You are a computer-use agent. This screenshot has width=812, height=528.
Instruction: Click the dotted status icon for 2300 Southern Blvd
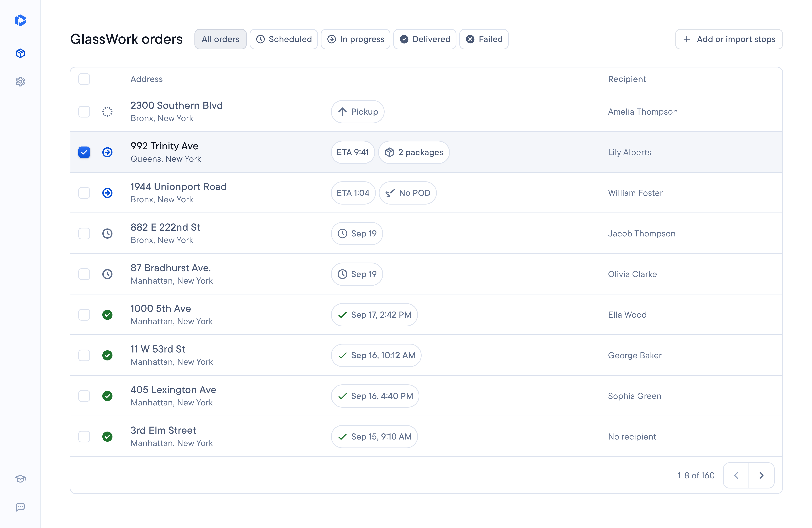coord(107,112)
